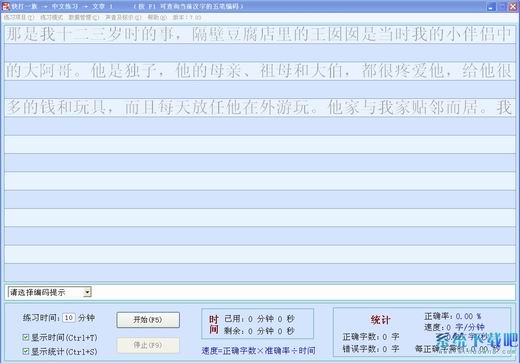Click the app icon in title bar
This screenshot has width=520, height=363.
point(6,6)
